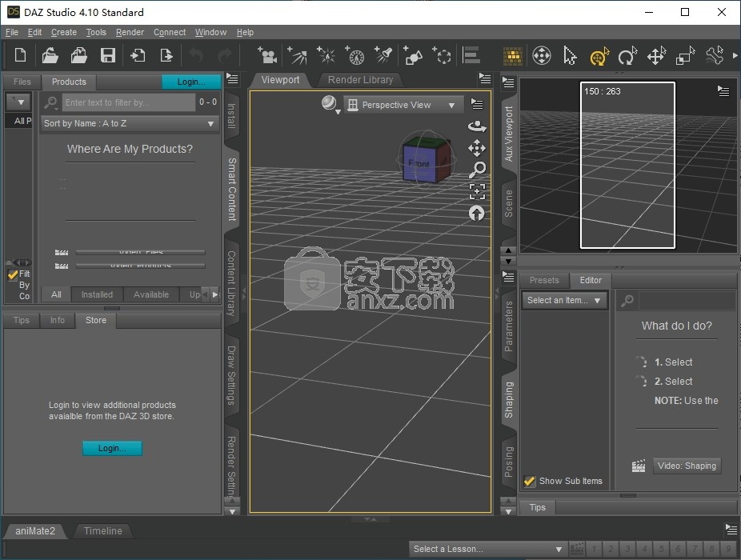Activate the Node Selection arrow tool
Image resolution: width=741 pixels, height=560 pixels.
[570, 56]
